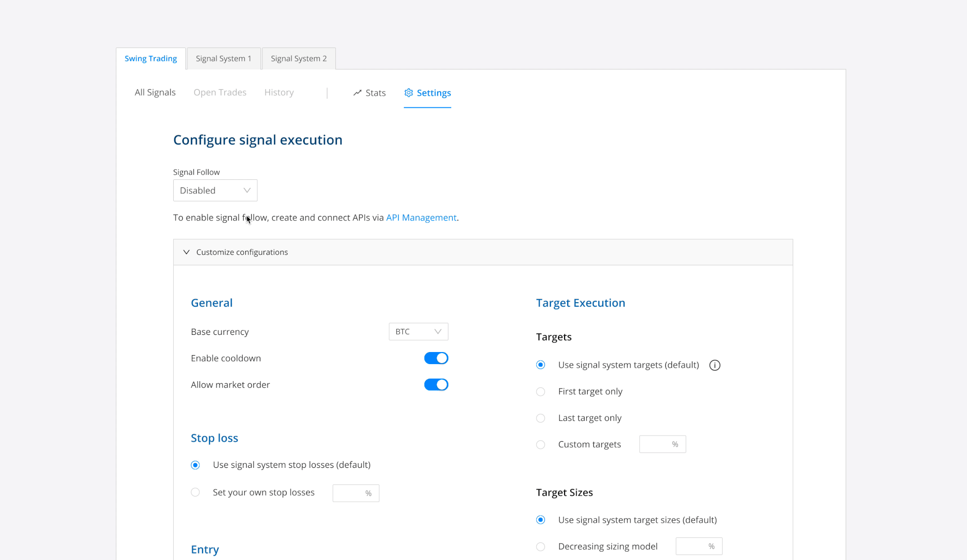Select First target only option

point(540,392)
